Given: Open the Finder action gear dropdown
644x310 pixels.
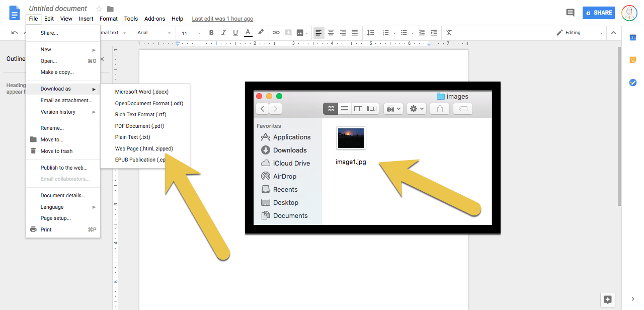Looking at the screenshot, I should (416, 108).
